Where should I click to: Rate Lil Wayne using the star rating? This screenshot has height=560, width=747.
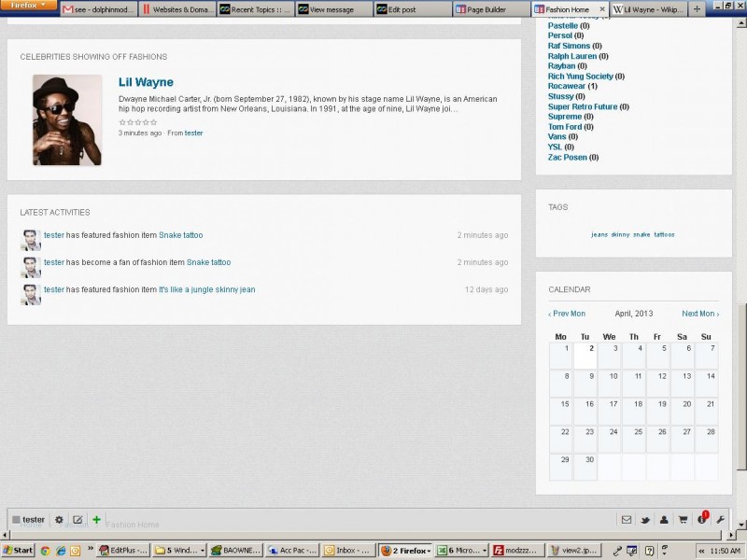pyautogui.click(x=137, y=122)
